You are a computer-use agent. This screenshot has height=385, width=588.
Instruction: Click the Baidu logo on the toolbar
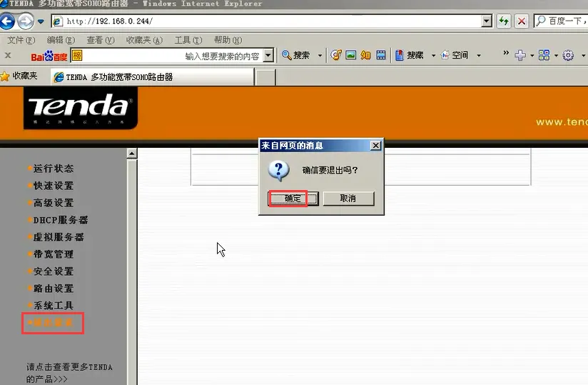point(49,56)
